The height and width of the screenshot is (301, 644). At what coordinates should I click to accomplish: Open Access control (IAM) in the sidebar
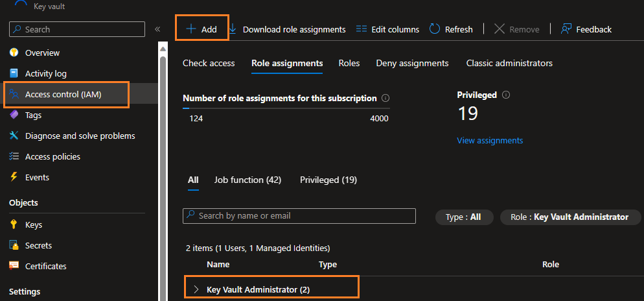click(x=63, y=95)
